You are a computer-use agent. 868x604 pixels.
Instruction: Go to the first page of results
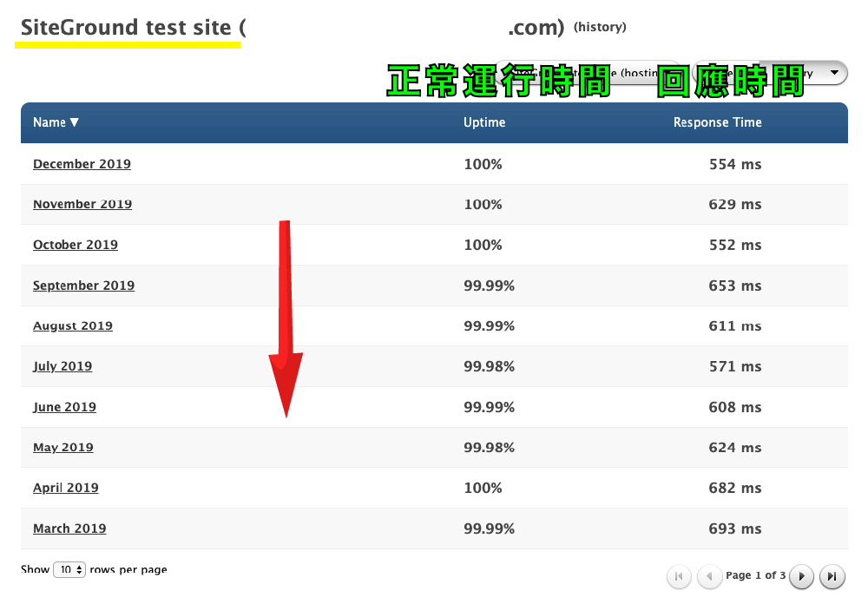tap(679, 576)
